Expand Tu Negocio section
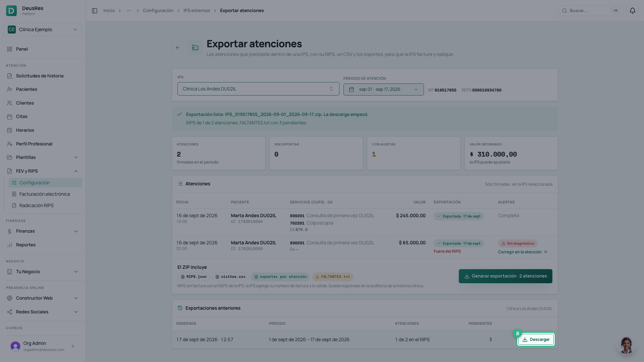644x362 pixels. [43, 271]
